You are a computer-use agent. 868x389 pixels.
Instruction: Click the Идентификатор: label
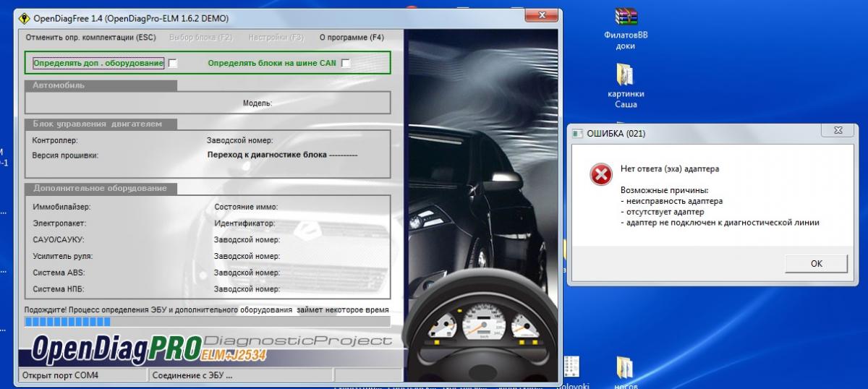pos(244,223)
